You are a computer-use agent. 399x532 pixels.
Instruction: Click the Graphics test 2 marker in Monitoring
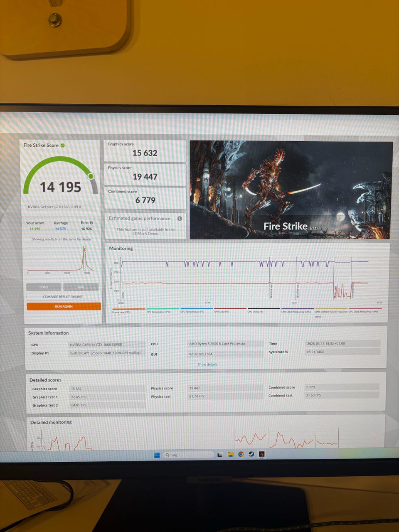298,291
